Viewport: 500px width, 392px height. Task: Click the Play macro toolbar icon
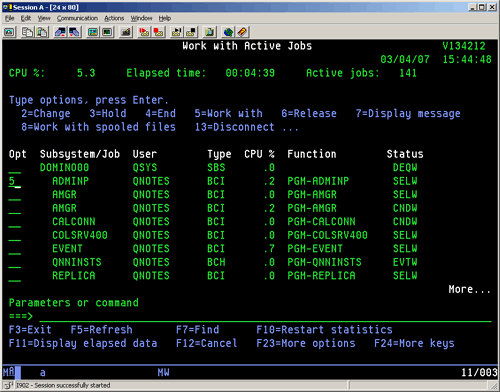pyautogui.click(x=177, y=32)
